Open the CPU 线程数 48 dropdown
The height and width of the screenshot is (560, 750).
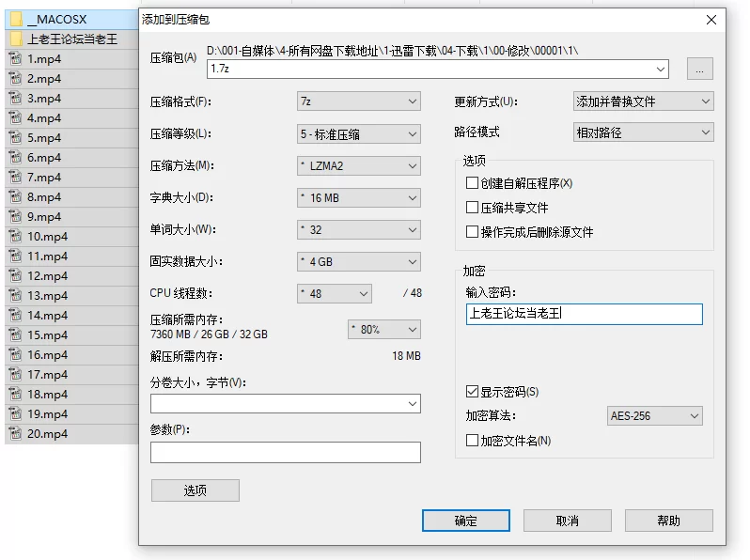point(335,294)
